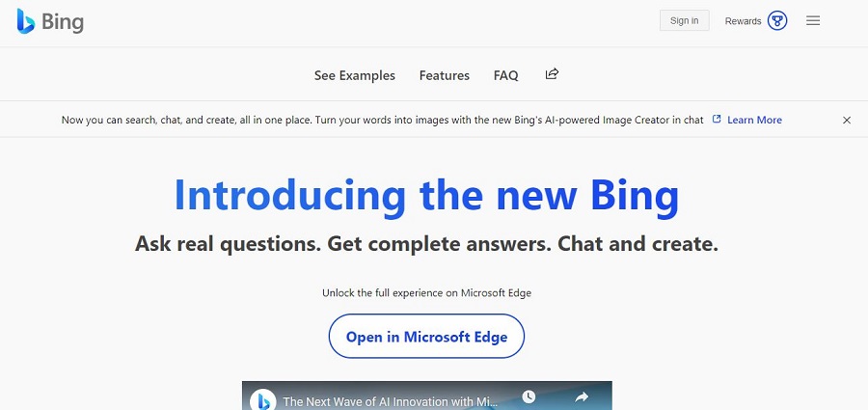The height and width of the screenshot is (410, 868).
Task: Click the Bing logo in the header
Action: 50,21
